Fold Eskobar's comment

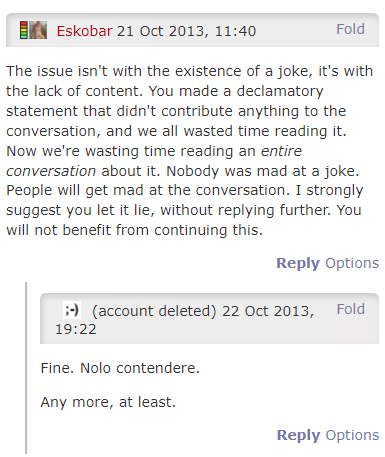[x=350, y=29]
